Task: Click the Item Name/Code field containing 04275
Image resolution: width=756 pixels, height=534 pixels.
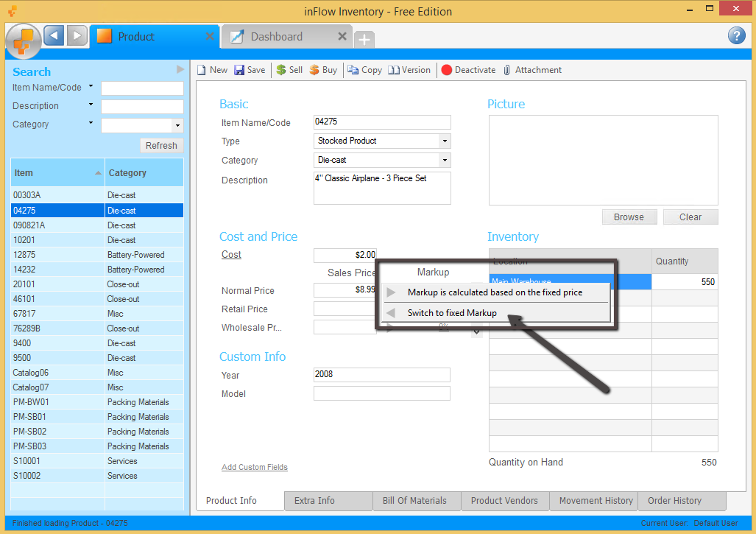Action: click(x=382, y=122)
